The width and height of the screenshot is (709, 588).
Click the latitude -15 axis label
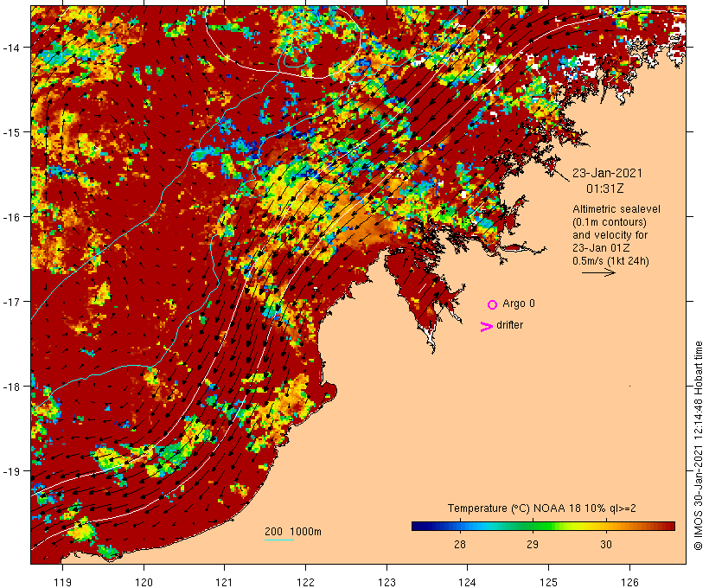pyautogui.click(x=11, y=132)
